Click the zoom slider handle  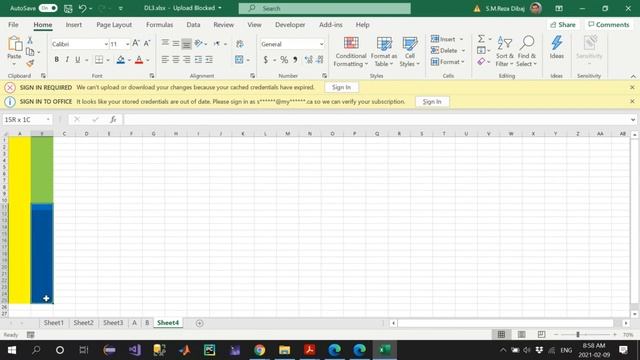[578, 335]
